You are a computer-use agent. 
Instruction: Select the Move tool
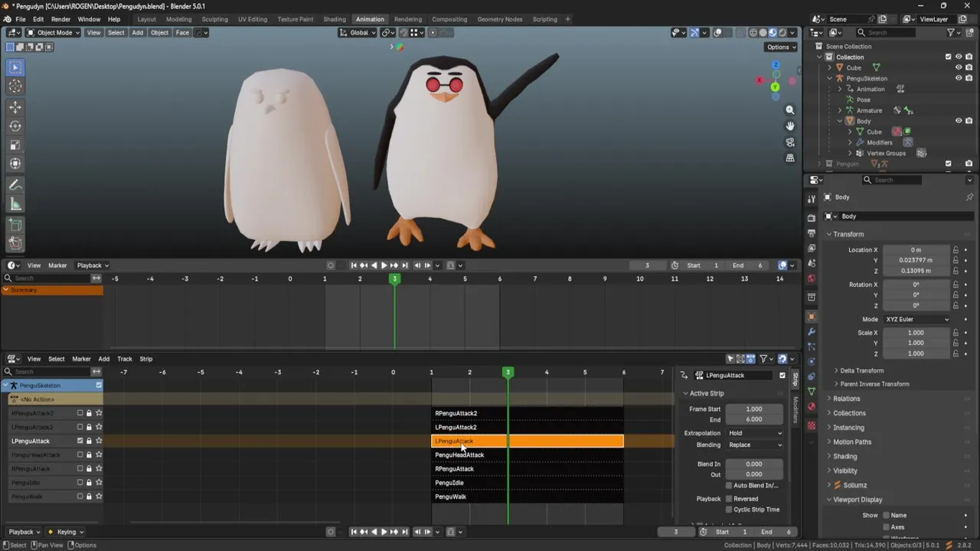pos(15,107)
